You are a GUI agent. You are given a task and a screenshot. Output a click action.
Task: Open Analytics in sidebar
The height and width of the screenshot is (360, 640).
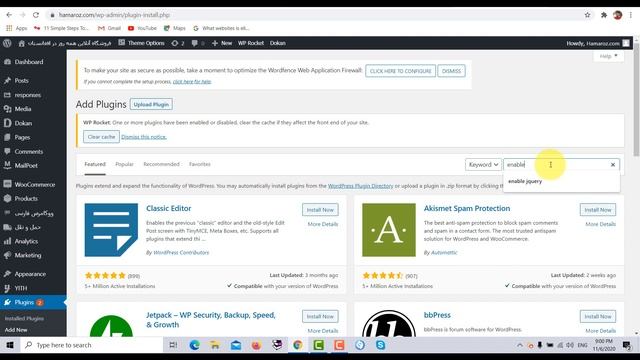[x=26, y=241]
